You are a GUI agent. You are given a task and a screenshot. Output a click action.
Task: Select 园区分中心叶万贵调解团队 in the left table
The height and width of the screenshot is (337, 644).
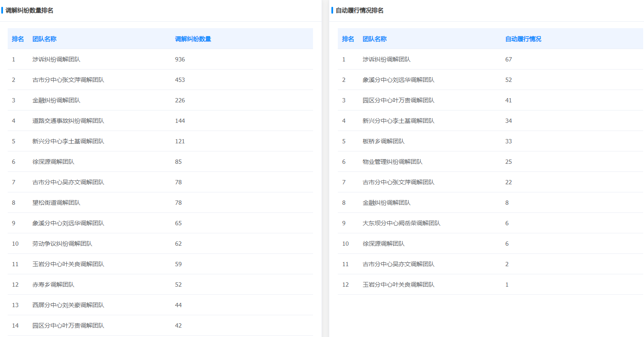[68, 325]
